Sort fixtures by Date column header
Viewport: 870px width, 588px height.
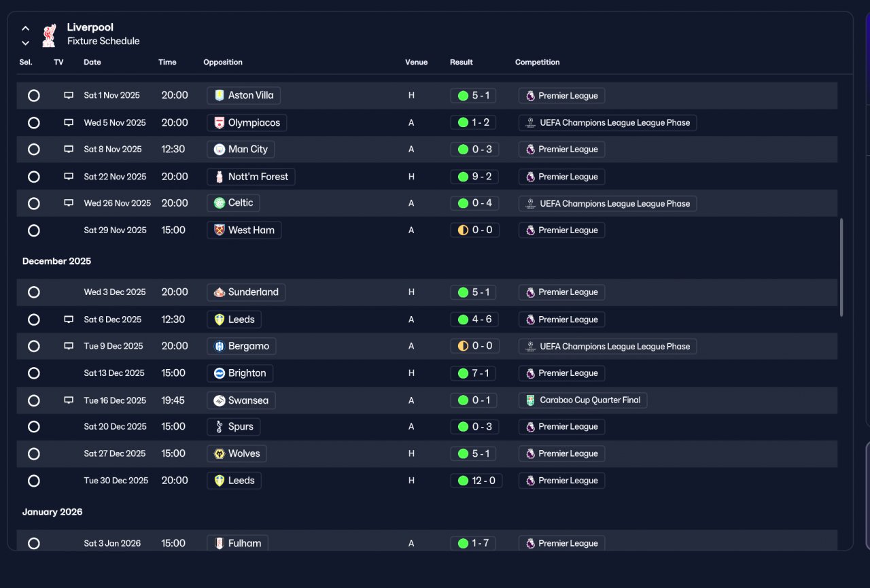pos(92,62)
